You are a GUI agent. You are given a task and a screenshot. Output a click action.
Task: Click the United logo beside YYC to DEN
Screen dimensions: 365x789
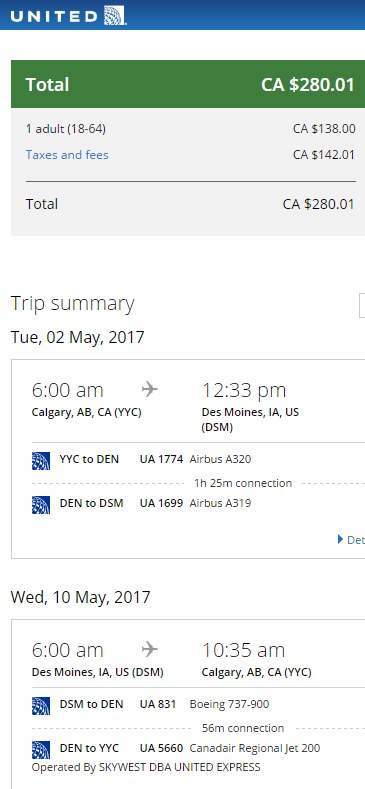(41, 460)
